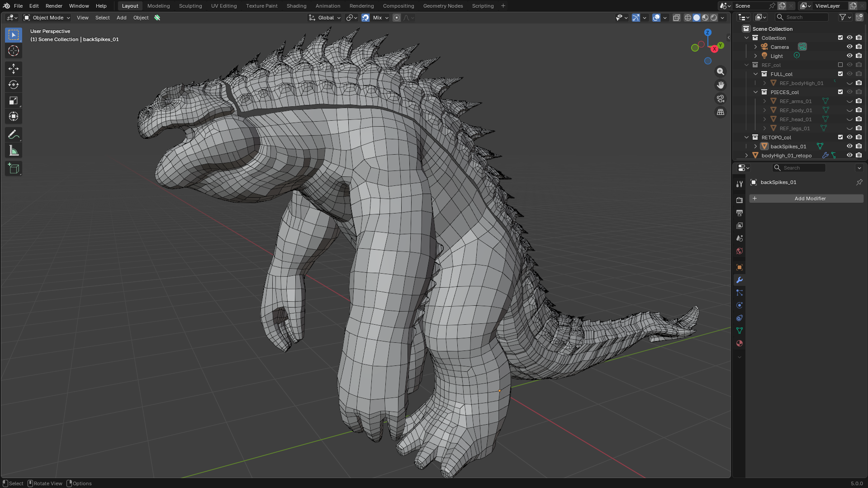The height and width of the screenshot is (488, 868).
Task: Open the Particles properties tab
Action: pos(740,293)
